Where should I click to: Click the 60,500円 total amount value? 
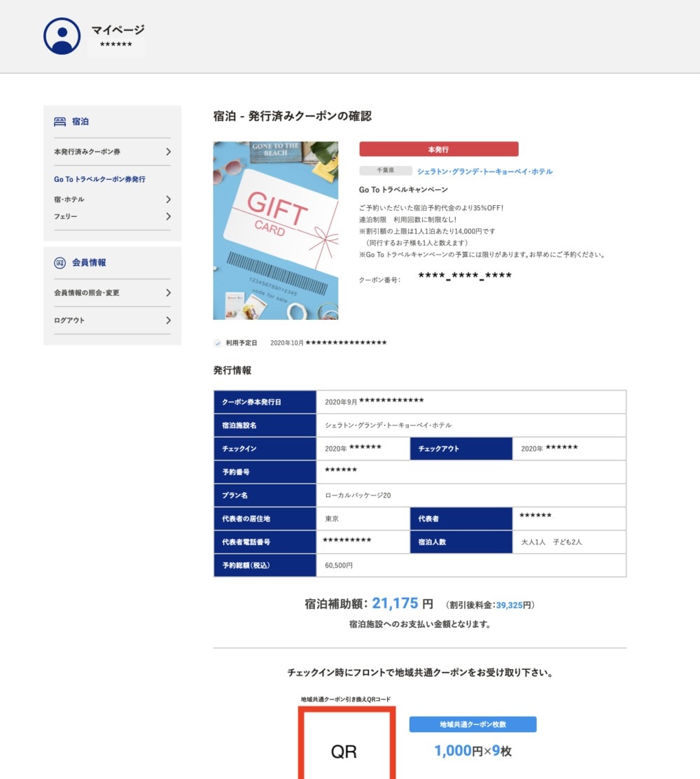pyautogui.click(x=339, y=566)
